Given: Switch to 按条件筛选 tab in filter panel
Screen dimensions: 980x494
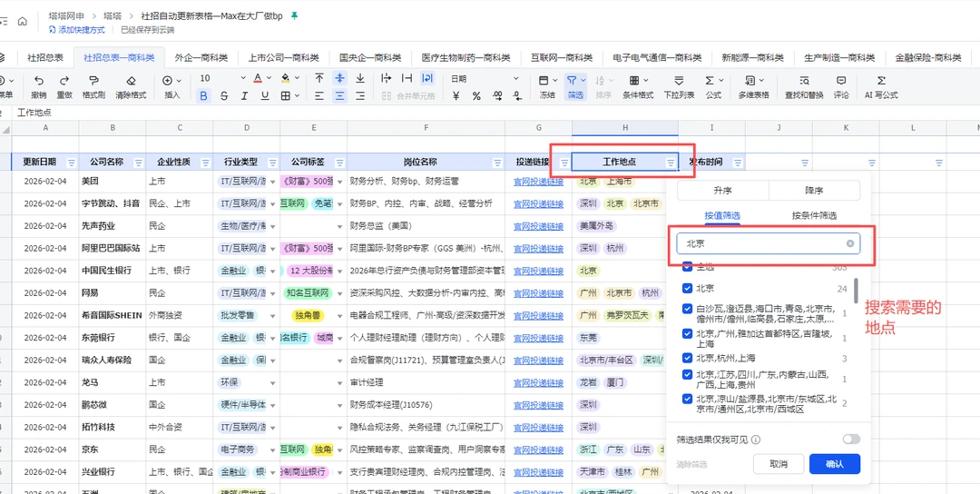Looking at the screenshot, I should pyautogui.click(x=813, y=216).
